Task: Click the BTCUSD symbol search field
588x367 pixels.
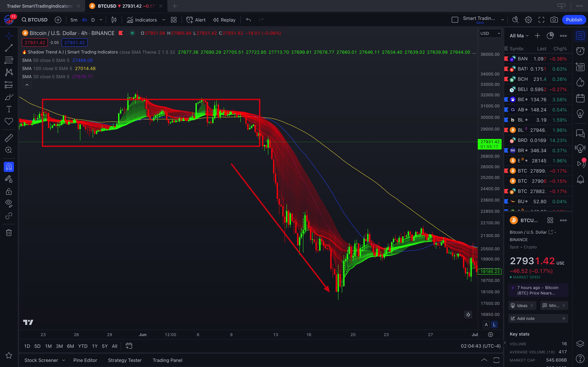Action: point(35,20)
